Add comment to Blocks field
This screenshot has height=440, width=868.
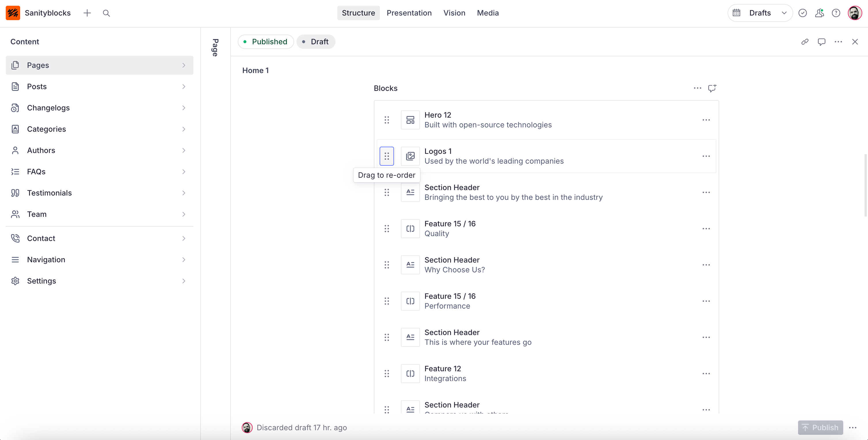[712, 88]
